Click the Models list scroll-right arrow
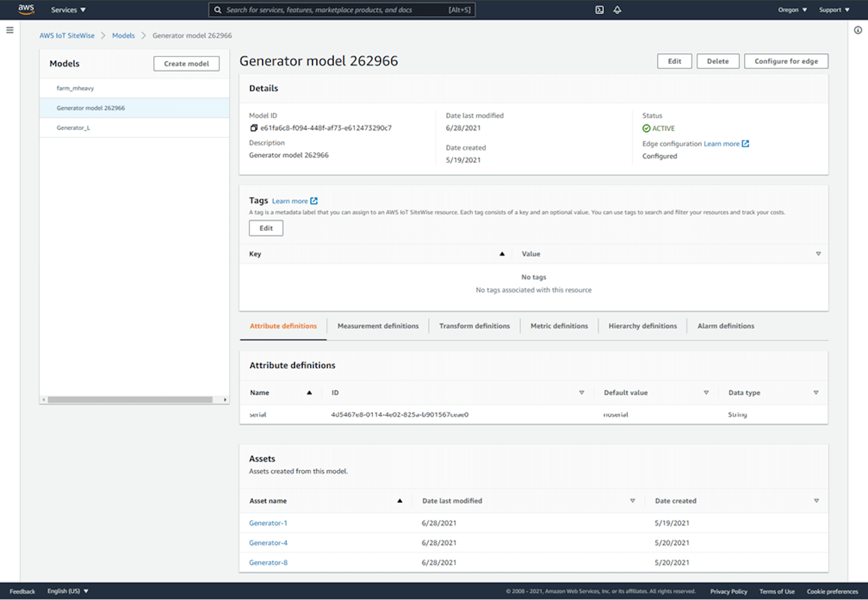The height and width of the screenshot is (600, 868). tap(225, 400)
